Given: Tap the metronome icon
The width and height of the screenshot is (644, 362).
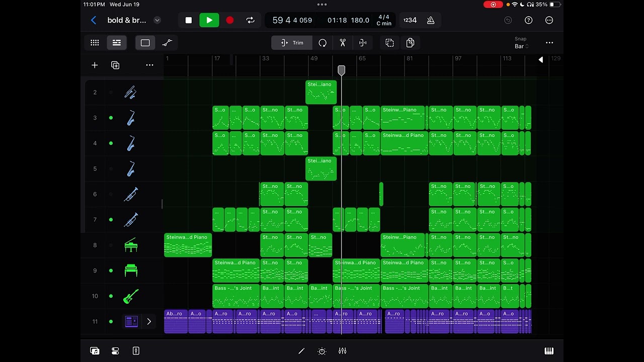Looking at the screenshot, I should pyautogui.click(x=431, y=20).
